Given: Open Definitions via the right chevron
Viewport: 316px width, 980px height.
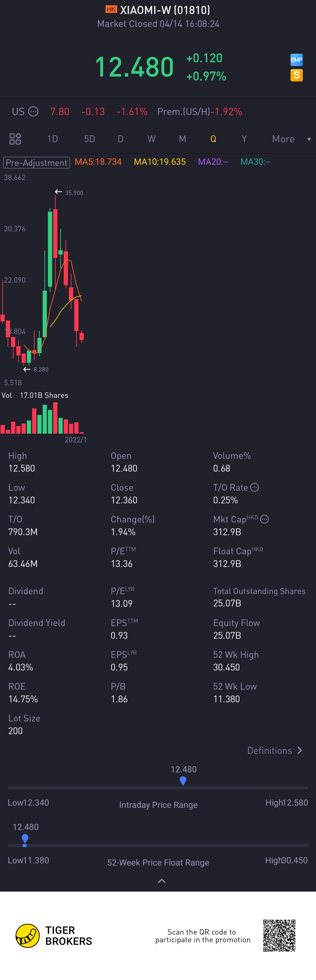Looking at the screenshot, I should point(300,751).
